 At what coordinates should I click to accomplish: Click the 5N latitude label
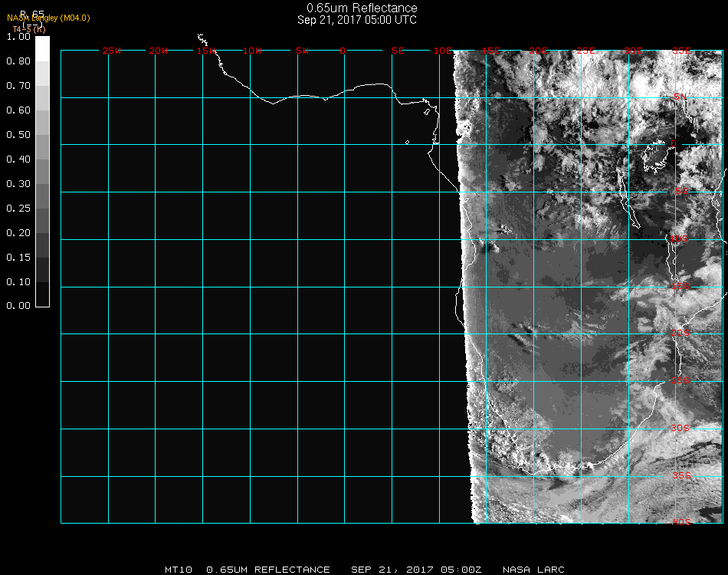680,97
